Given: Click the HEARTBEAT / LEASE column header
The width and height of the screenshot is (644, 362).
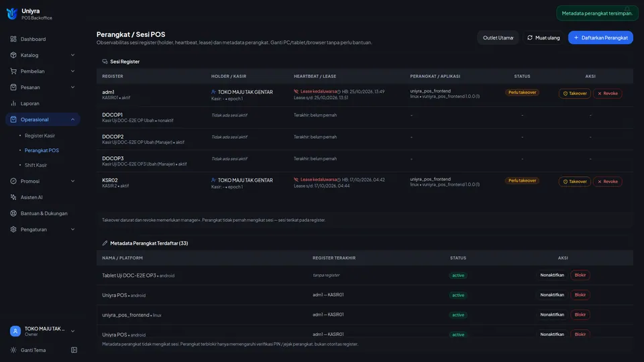Looking at the screenshot, I should (x=315, y=76).
